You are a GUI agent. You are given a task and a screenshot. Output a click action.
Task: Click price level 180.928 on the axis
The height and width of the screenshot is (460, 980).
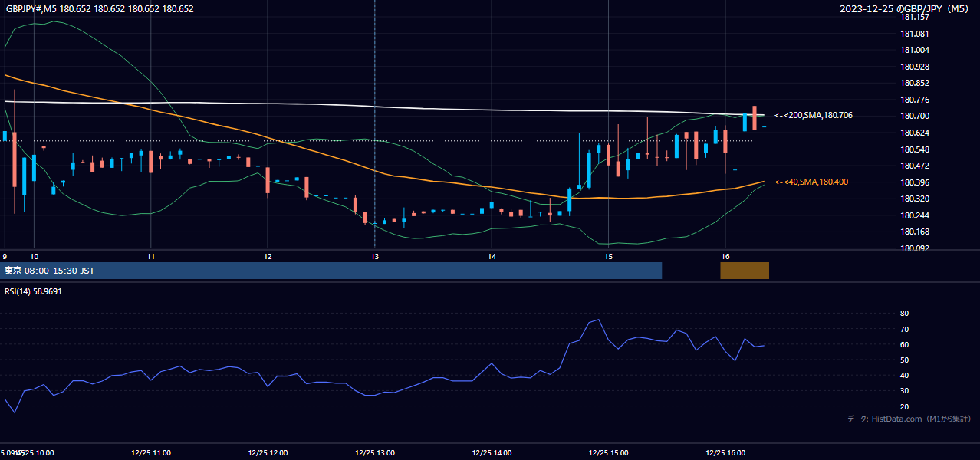[x=914, y=67]
